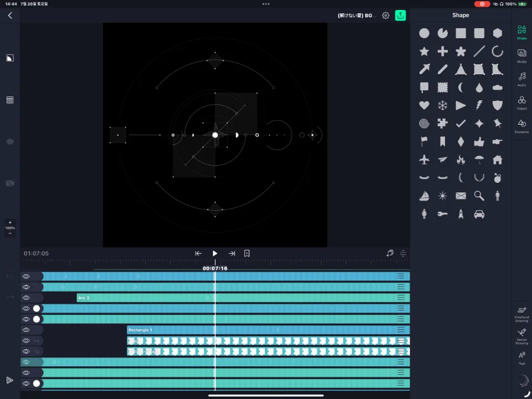Image resolution: width=532 pixels, height=399 pixels.
Task: Select the arc ring shape
Action: (498, 51)
